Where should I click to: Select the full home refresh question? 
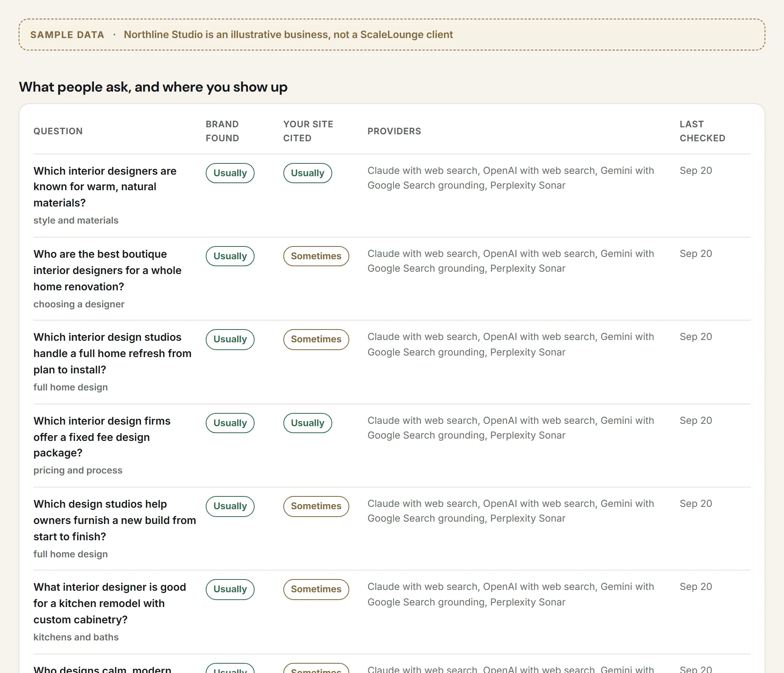click(113, 353)
